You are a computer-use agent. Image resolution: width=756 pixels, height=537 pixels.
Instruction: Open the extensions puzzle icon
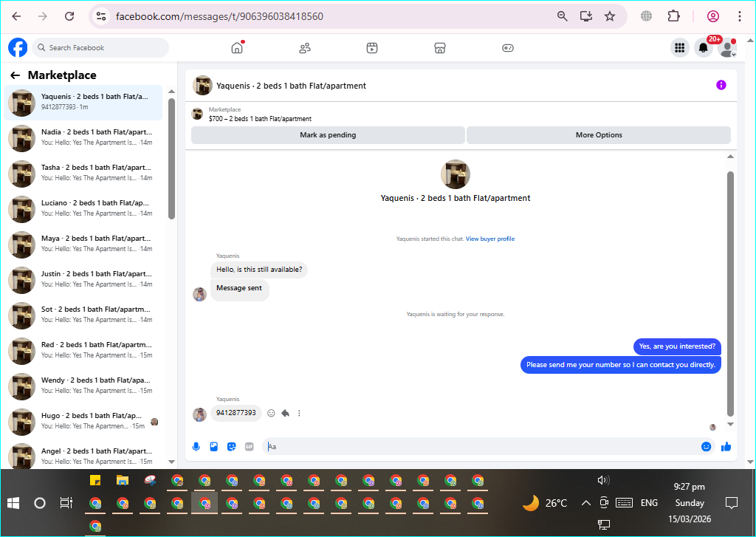point(673,16)
